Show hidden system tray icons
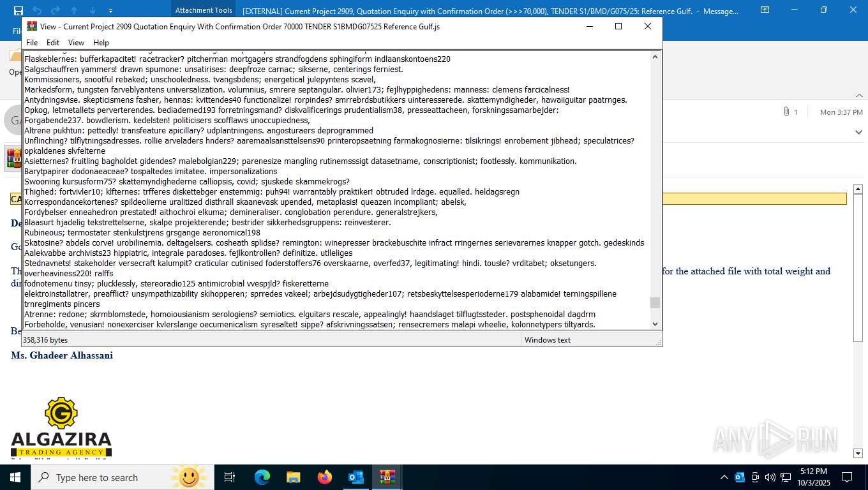Image resolution: width=868 pixels, height=490 pixels. click(x=724, y=477)
